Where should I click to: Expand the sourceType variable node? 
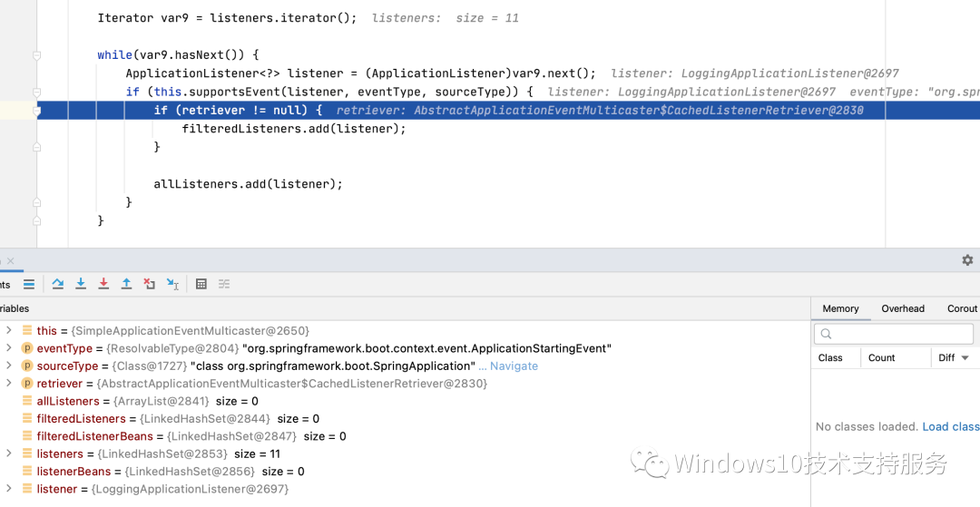(x=9, y=366)
